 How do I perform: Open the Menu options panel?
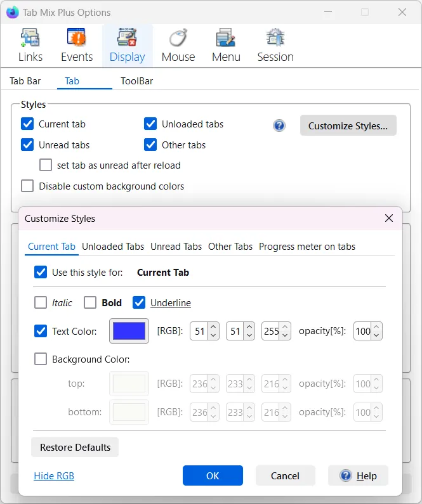pyautogui.click(x=226, y=46)
